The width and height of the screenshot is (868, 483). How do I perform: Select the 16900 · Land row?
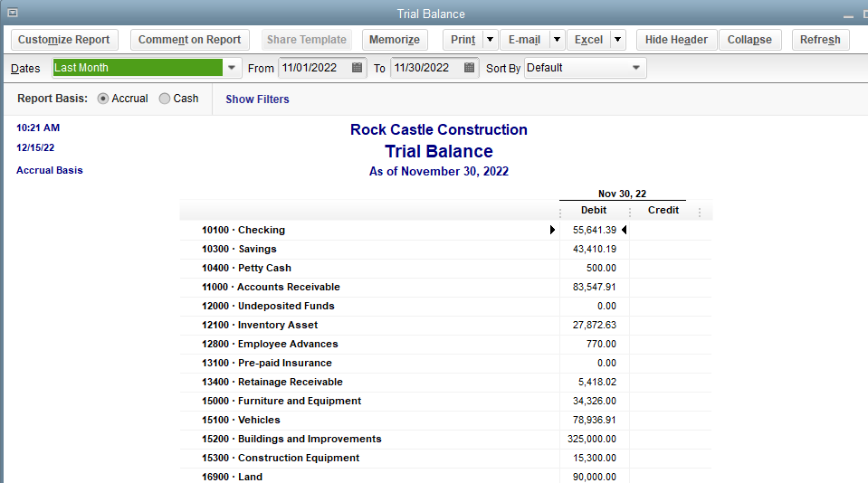pos(445,477)
